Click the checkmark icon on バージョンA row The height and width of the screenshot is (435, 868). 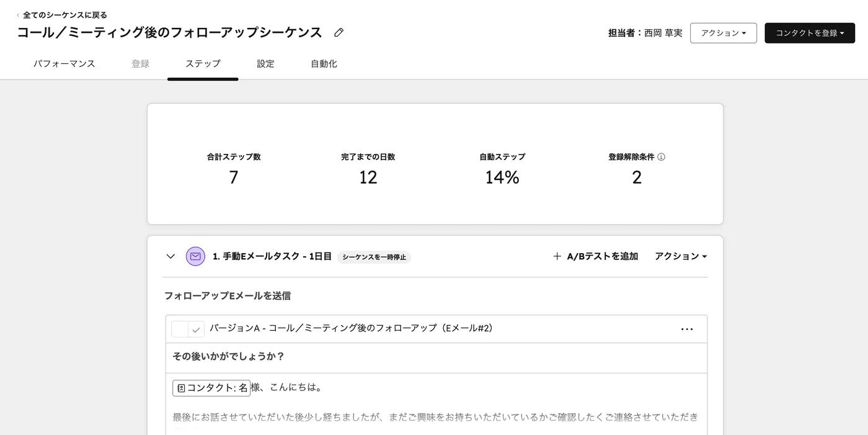click(196, 328)
